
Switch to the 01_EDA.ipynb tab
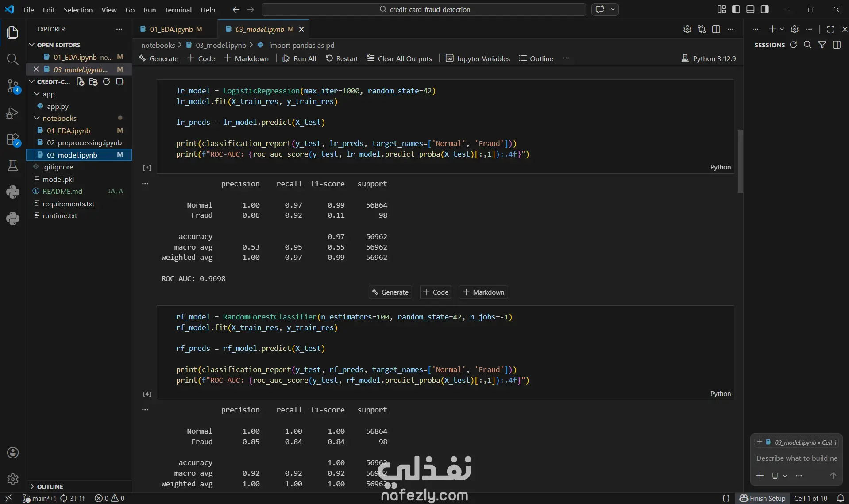(171, 29)
